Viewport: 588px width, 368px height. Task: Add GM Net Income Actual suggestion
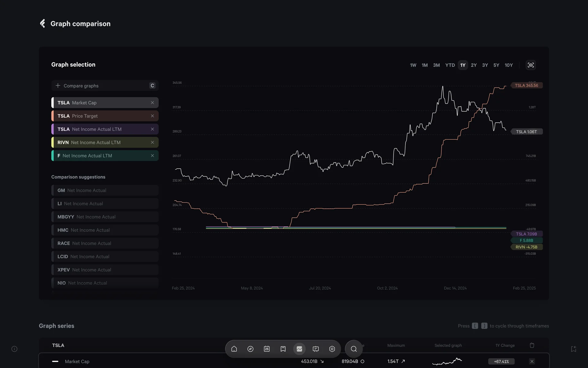(x=105, y=190)
